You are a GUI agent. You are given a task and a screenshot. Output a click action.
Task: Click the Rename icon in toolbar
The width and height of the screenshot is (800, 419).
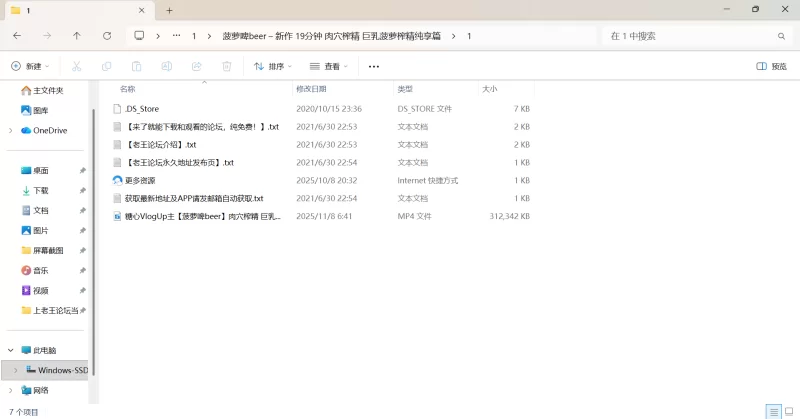[x=167, y=66]
